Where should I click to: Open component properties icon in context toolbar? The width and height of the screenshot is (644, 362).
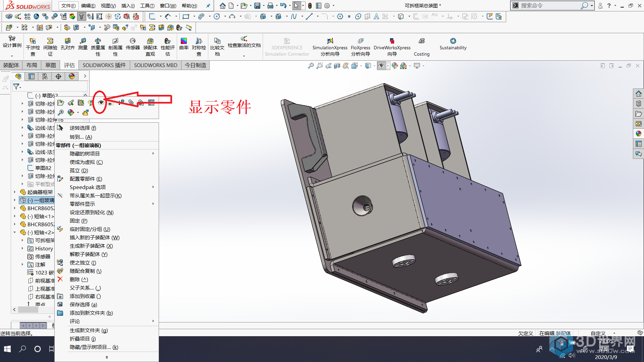click(x=151, y=103)
